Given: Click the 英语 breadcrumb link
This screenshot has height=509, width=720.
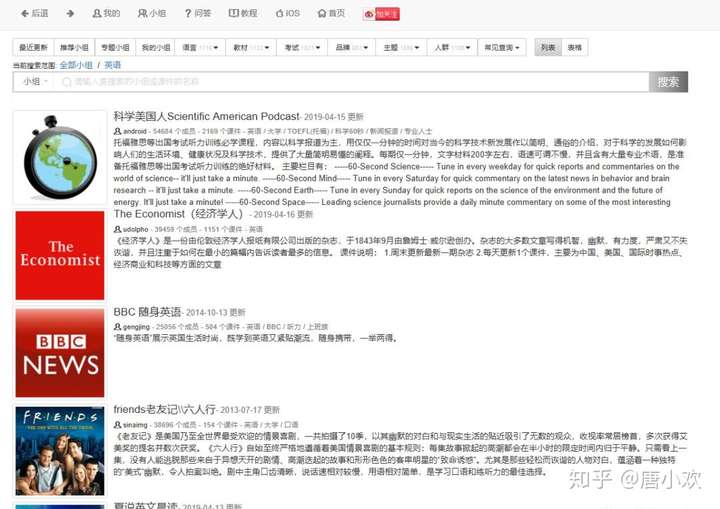Looking at the screenshot, I should [112, 65].
